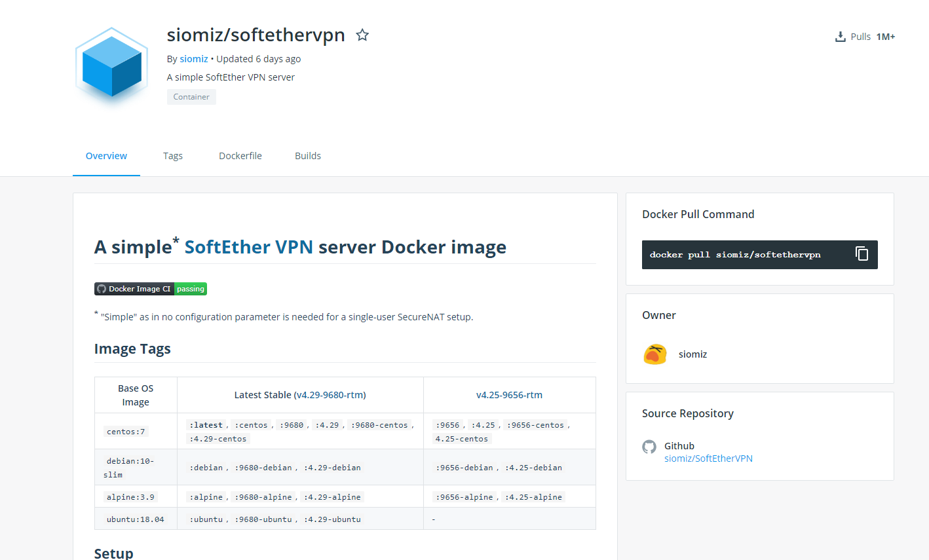Click "A simple SoftEther VPN server" description
The height and width of the screenshot is (560, 929).
click(x=231, y=77)
